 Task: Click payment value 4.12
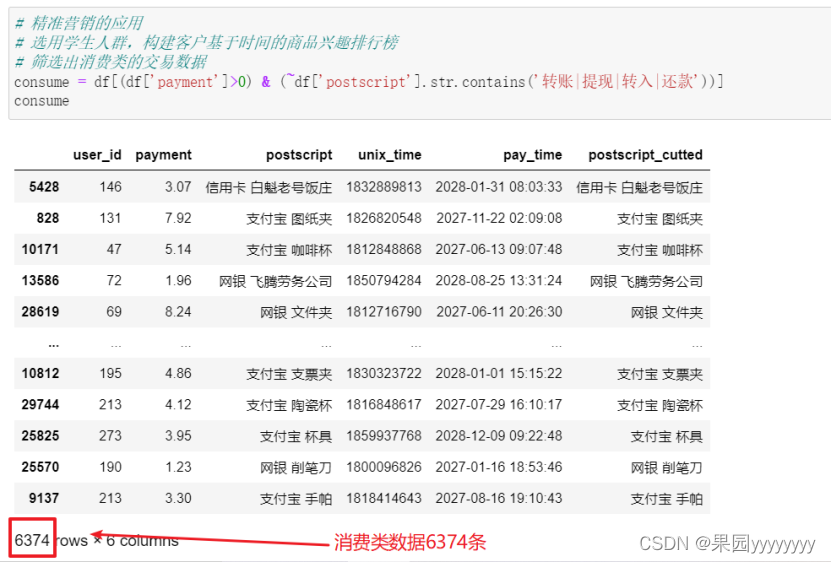[178, 404]
